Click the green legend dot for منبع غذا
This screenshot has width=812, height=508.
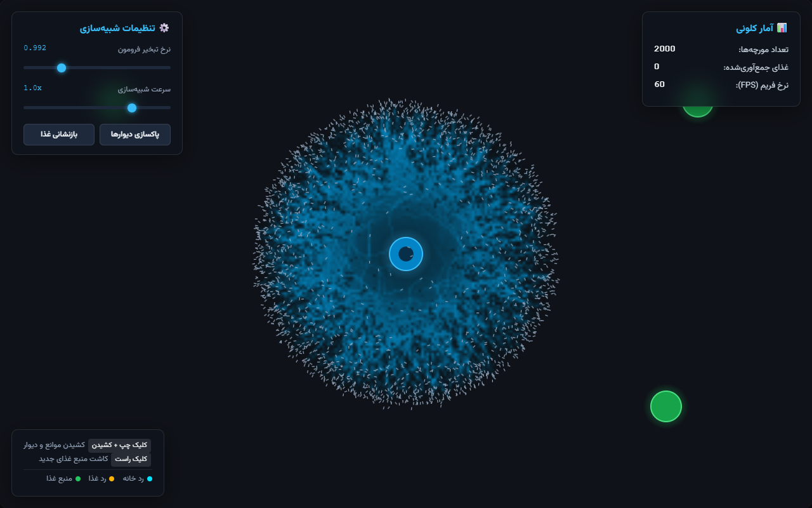(x=78, y=479)
